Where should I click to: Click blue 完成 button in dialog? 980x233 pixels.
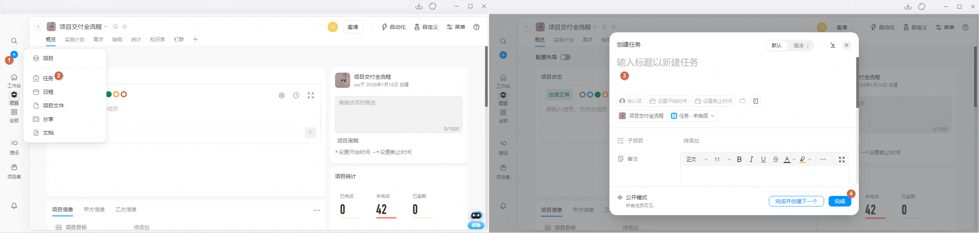tap(840, 201)
